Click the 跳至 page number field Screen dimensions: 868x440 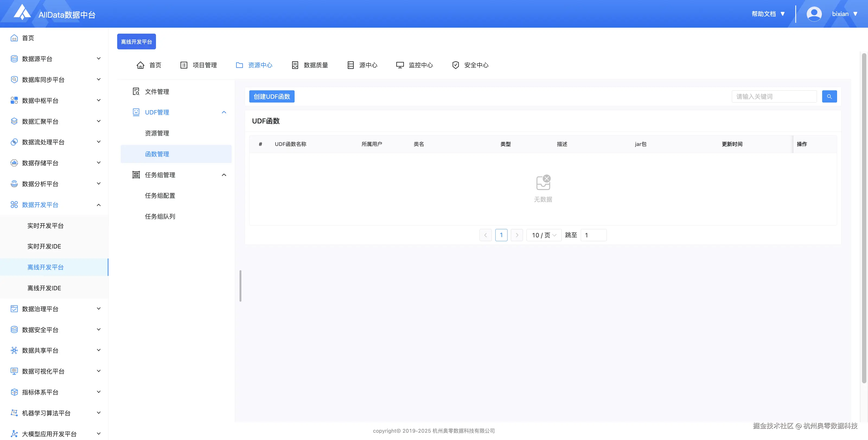pyautogui.click(x=594, y=235)
